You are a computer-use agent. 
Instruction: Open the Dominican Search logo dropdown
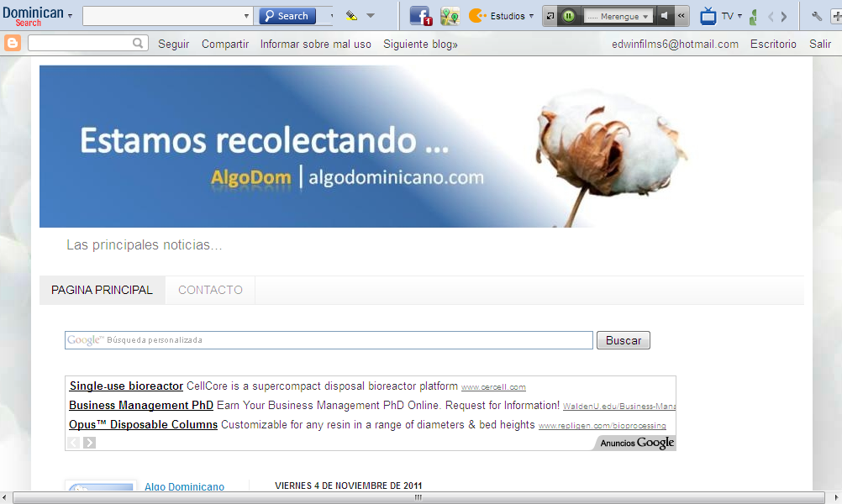[x=71, y=16]
